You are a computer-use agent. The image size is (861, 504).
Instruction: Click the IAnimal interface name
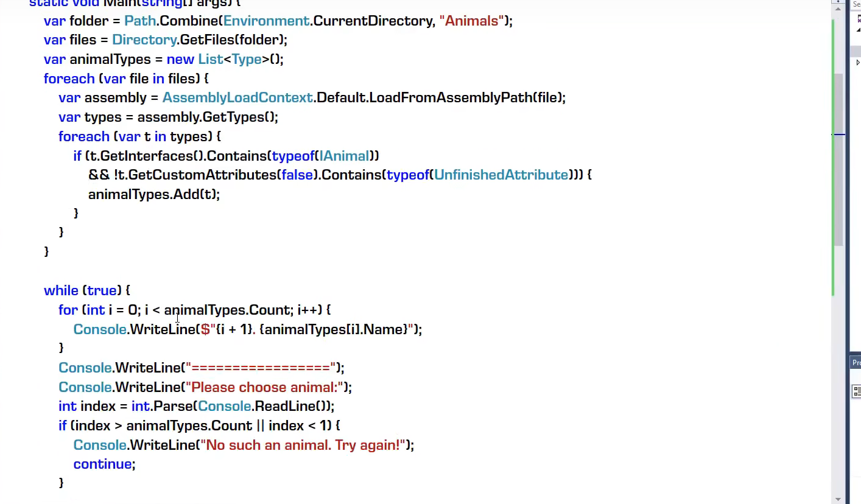coord(344,156)
